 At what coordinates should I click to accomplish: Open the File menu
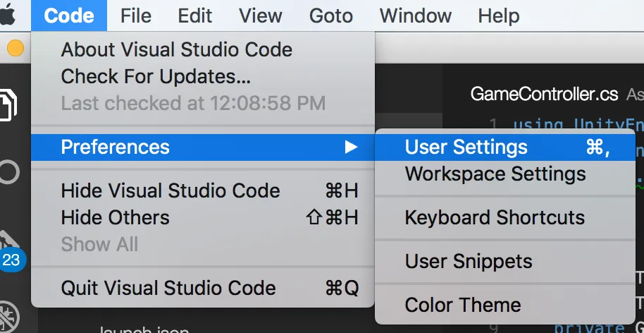pos(136,16)
